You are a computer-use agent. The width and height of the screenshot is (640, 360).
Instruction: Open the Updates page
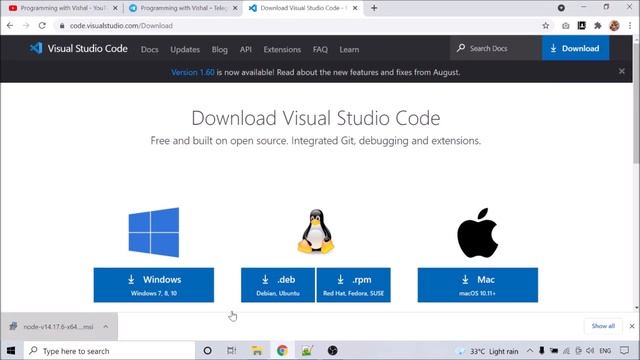185,49
